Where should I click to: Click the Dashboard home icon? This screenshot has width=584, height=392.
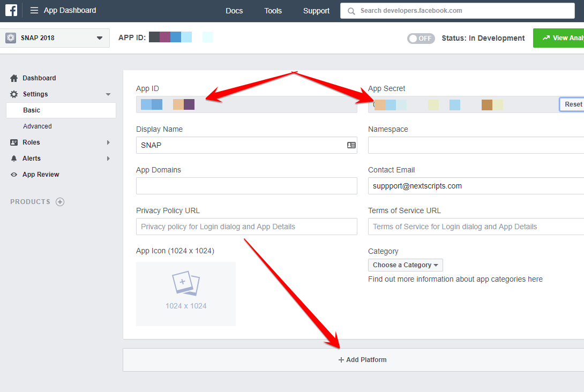(x=14, y=78)
